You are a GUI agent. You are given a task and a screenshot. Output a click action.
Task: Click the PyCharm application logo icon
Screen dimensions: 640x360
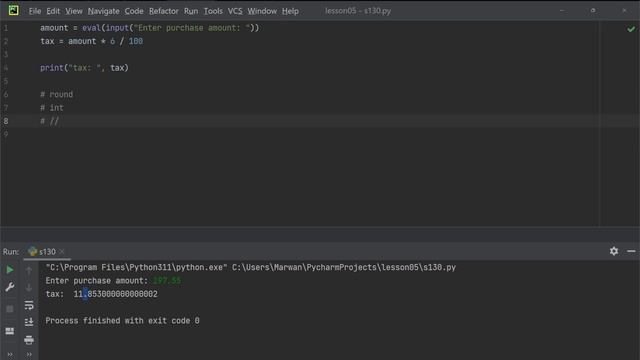point(13,10)
